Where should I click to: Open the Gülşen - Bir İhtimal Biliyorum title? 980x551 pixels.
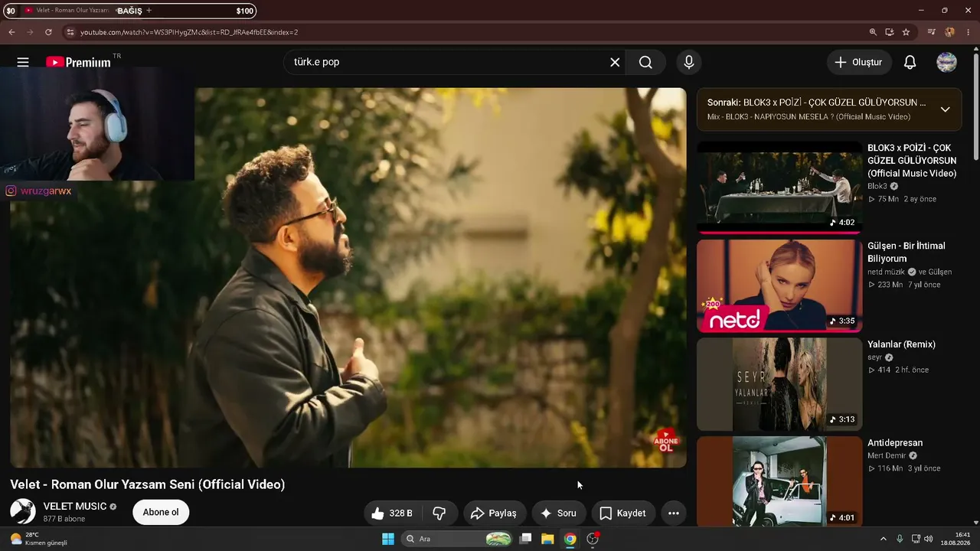[x=906, y=253]
